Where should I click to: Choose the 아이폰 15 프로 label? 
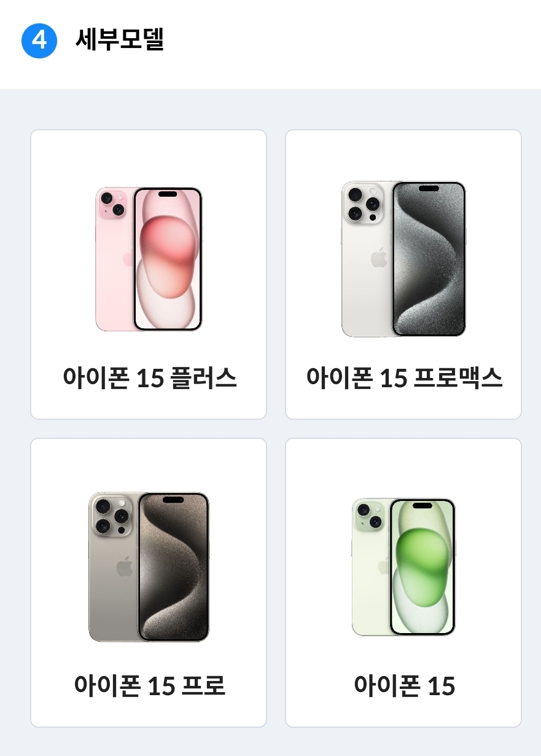point(149,685)
